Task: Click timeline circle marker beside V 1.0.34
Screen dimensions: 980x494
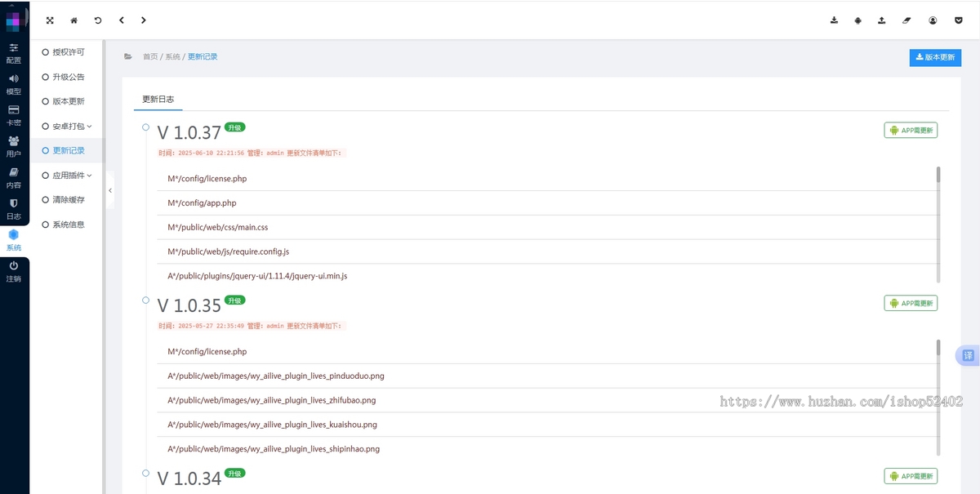Action: (x=145, y=474)
